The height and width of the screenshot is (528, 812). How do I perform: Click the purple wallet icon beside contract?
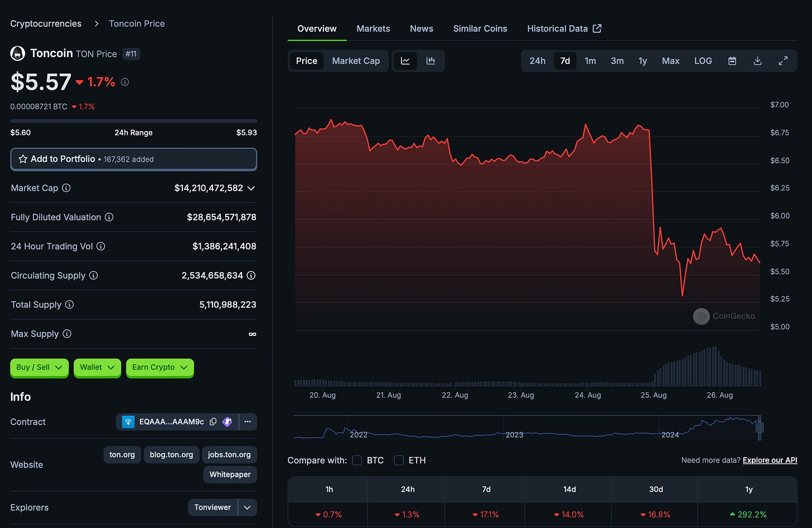(x=227, y=422)
